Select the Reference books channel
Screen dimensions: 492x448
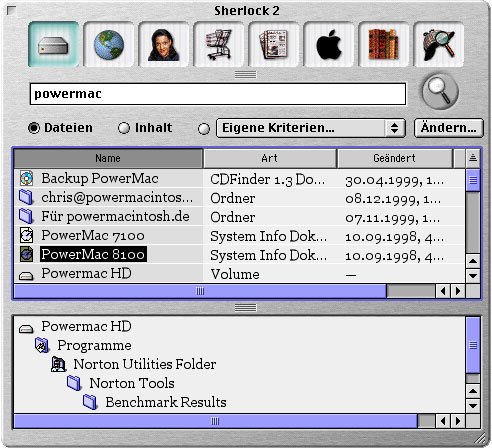point(384,44)
